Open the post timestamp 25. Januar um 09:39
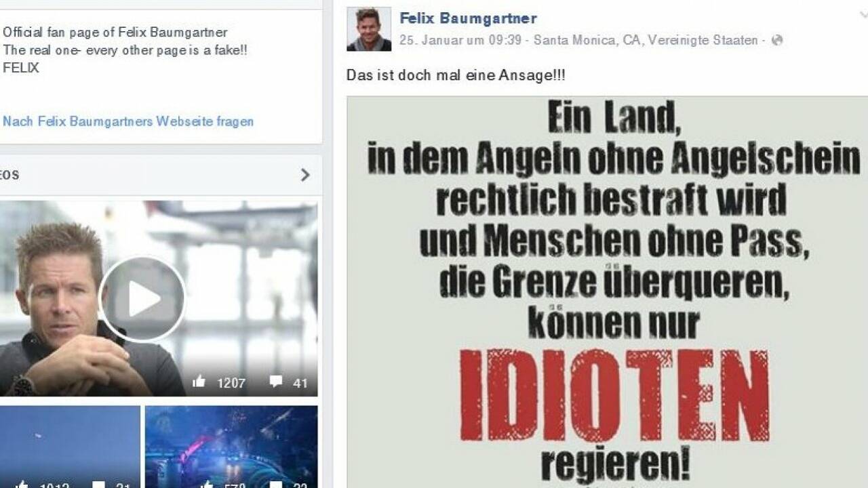 pyautogui.click(x=460, y=40)
